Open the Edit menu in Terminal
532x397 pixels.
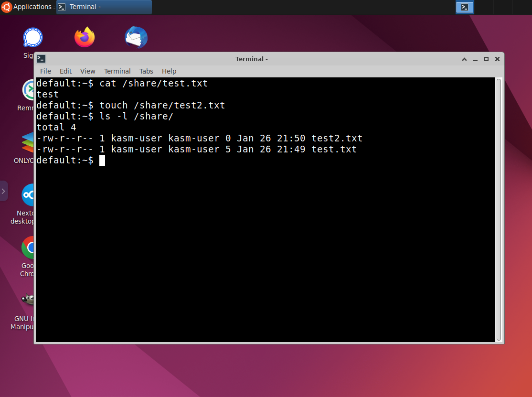click(65, 71)
